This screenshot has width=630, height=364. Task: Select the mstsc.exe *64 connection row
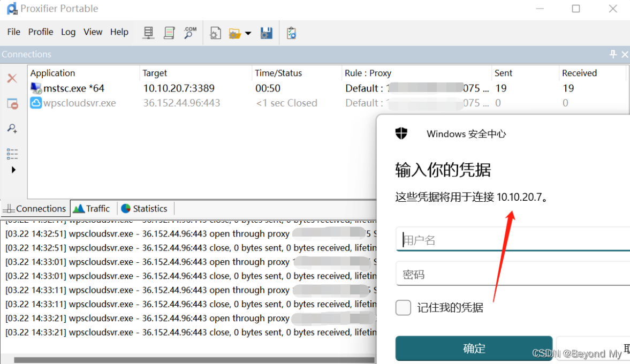pos(327,88)
